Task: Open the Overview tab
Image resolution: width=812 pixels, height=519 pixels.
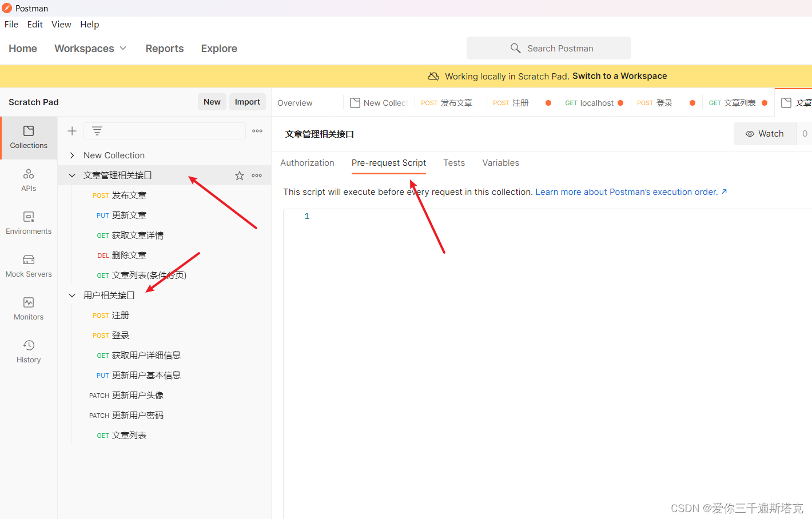Action: (295, 103)
